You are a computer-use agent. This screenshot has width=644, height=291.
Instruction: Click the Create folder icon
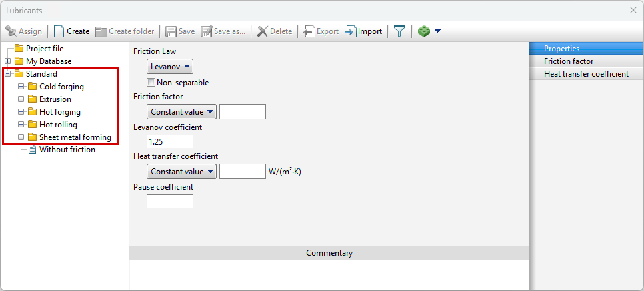click(101, 31)
